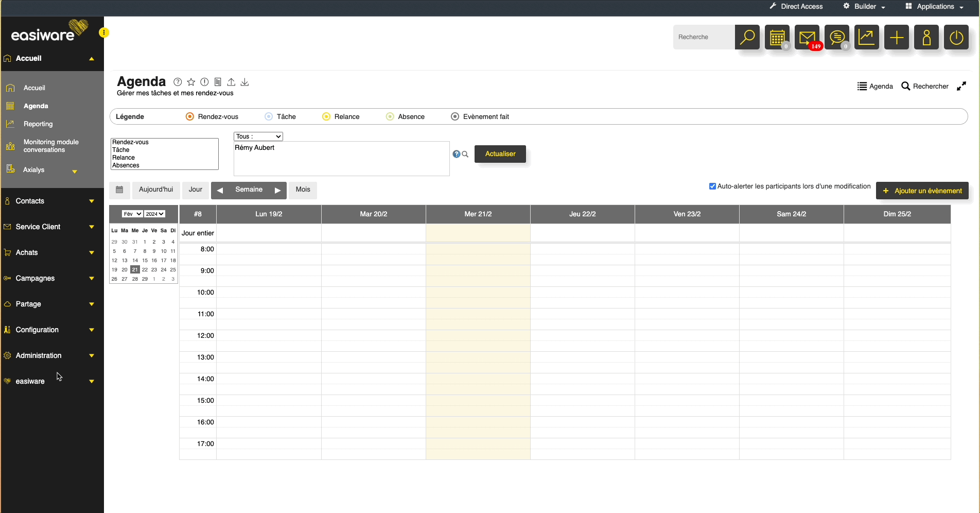Click into the Recherche search field
The height and width of the screenshot is (513, 980).
704,37
